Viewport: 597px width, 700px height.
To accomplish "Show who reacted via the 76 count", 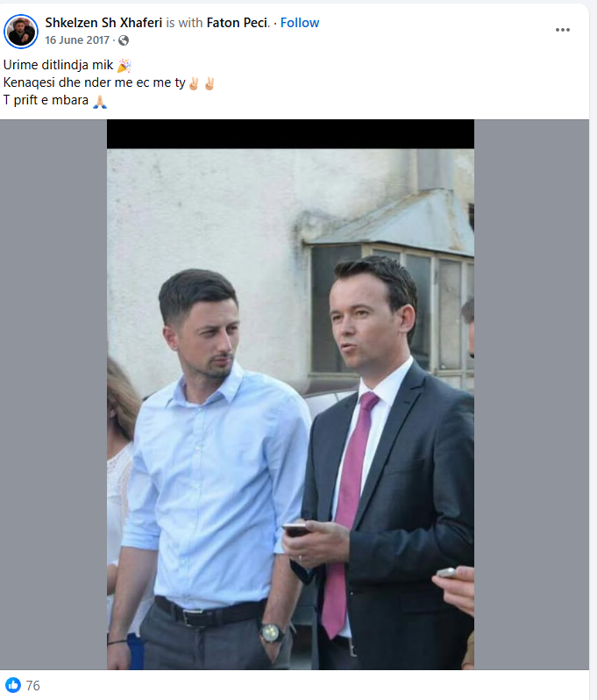I will click(33, 685).
